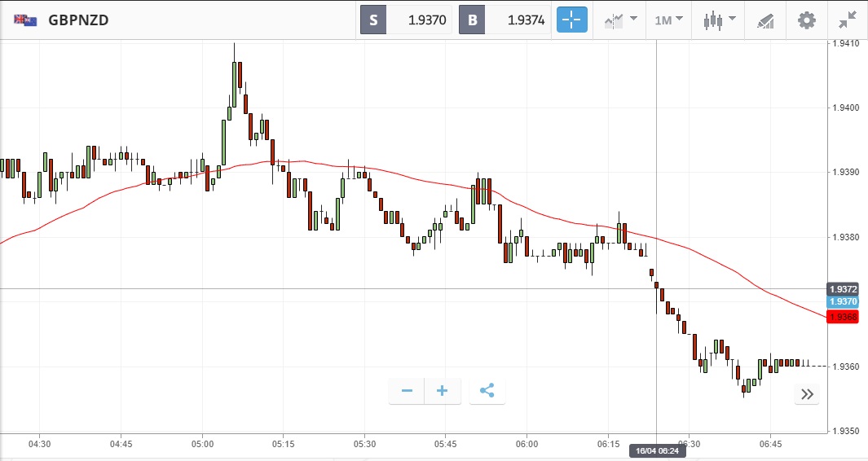Click the GBPNZD symbol name
The image size is (868, 461).
78,20
